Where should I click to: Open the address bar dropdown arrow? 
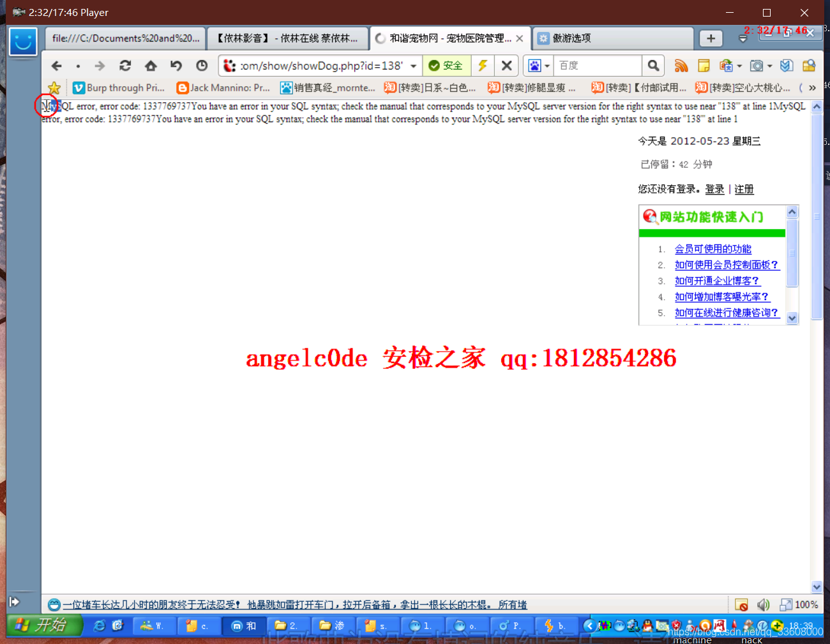click(414, 66)
